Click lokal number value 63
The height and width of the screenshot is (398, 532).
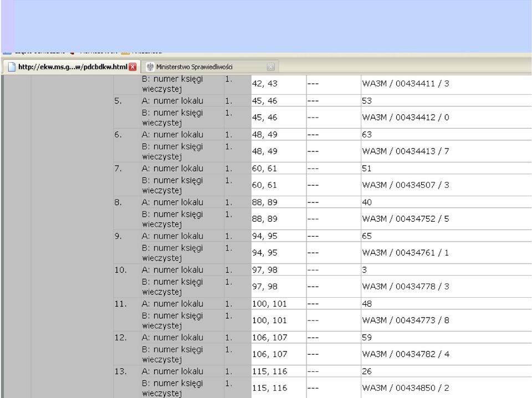(x=367, y=134)
